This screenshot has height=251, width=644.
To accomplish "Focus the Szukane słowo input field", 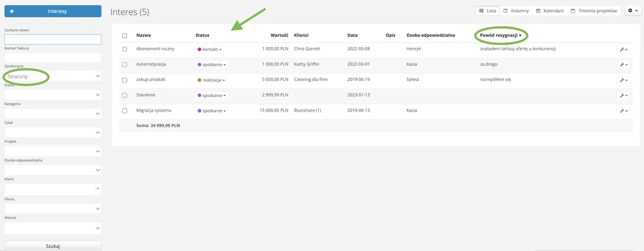I will pos(53,39).
